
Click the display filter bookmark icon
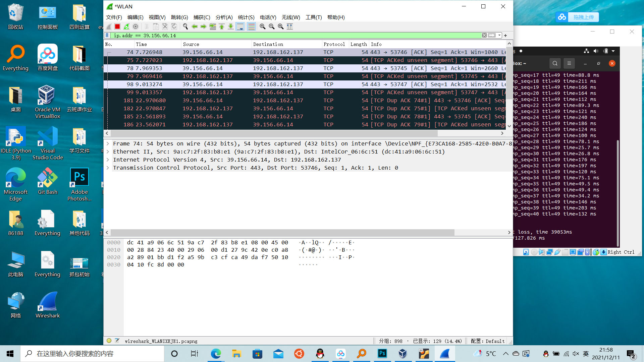point(107,35)
